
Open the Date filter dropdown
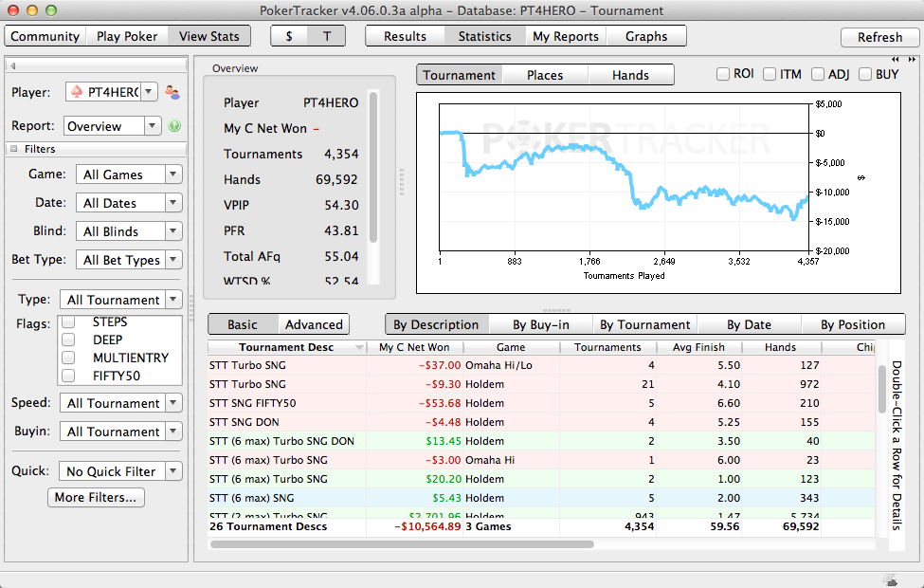[129, 203]
